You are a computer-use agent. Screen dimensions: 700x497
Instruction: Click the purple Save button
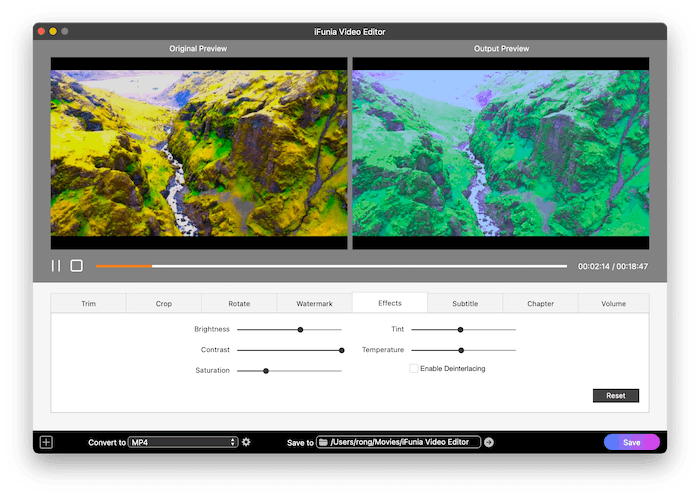(x=631, y=442)
